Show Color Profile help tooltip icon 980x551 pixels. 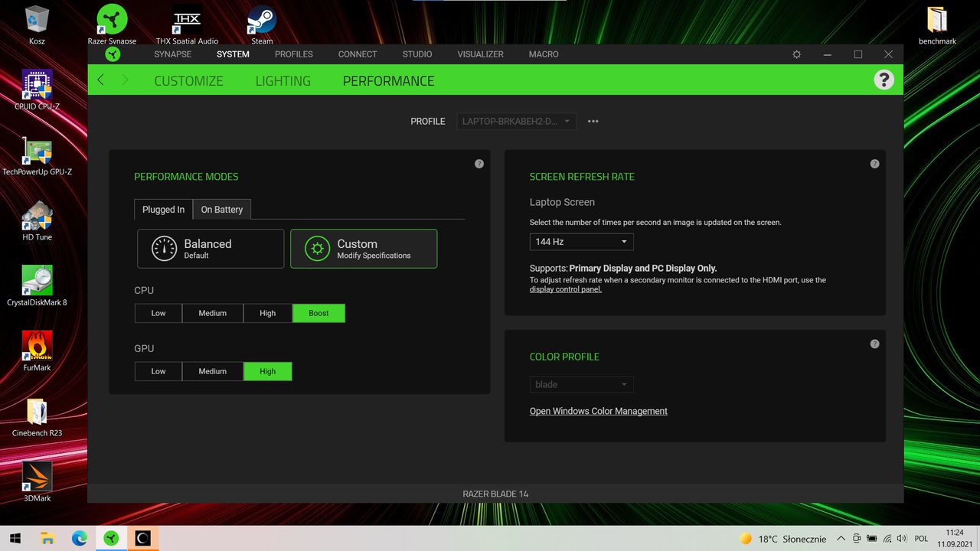point(875,344)
